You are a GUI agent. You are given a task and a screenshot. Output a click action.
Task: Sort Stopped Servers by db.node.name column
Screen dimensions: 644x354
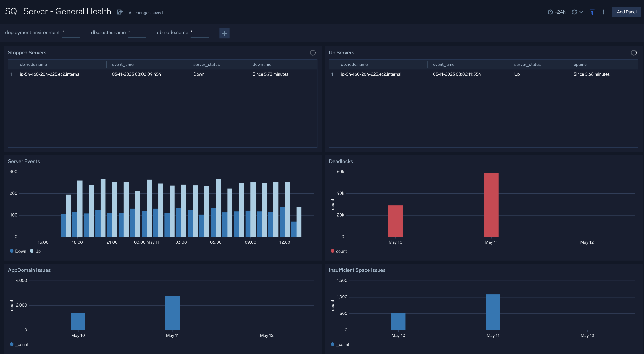pos(33,65)
